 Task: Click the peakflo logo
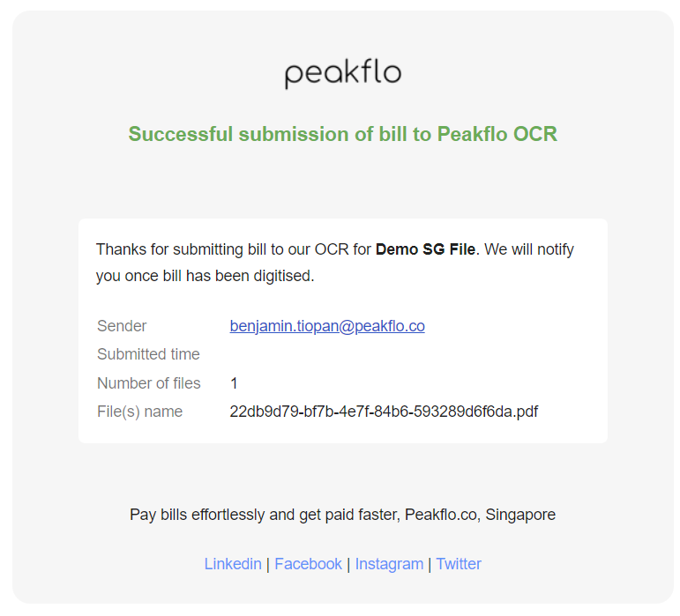(342, 74)
